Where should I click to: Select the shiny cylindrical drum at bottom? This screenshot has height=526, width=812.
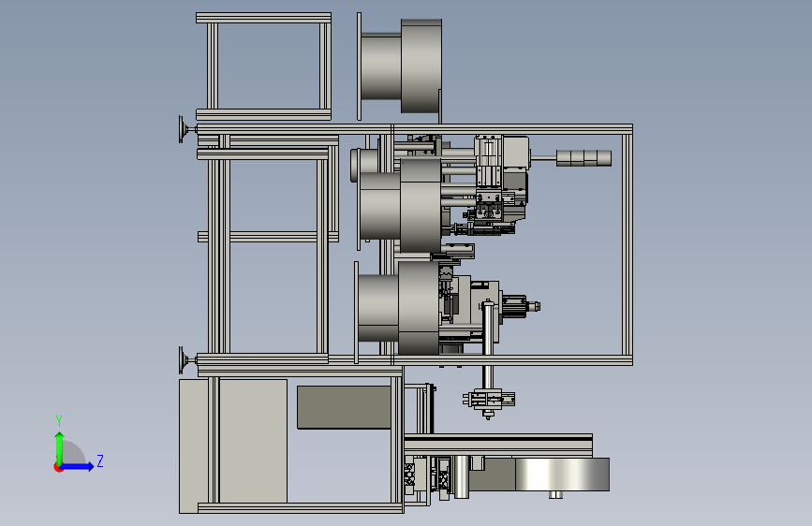point(562,475)
